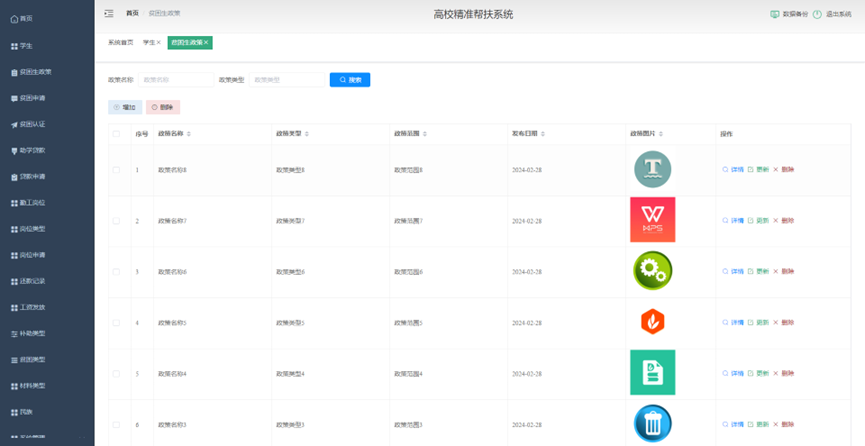865x446 pixels.
Task: Check the row checkbox for 政策名称7
Action: tap(116, 221)
